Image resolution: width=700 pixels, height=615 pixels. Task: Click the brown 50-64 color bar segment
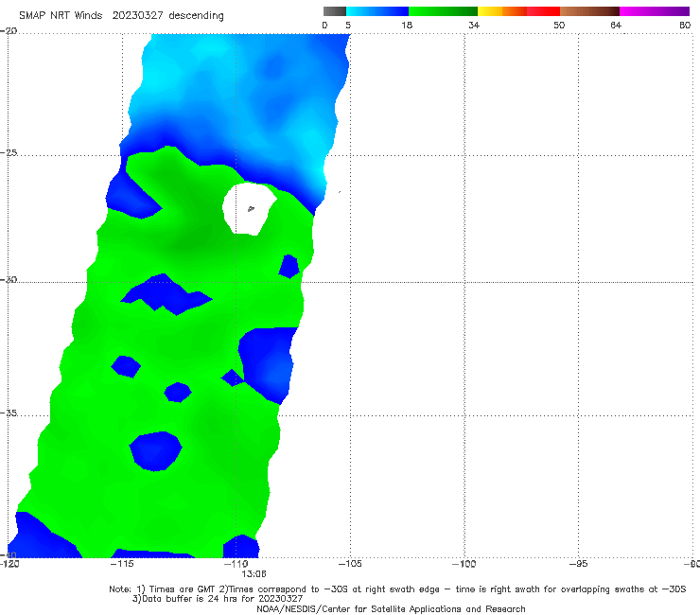pyautogui.click(x=589, y=11)
